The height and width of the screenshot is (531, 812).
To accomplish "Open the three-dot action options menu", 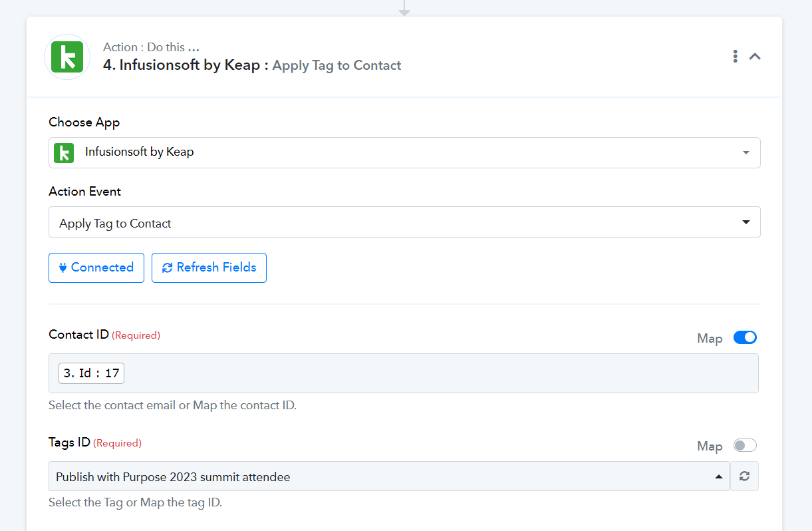I will tap(735, 57).
